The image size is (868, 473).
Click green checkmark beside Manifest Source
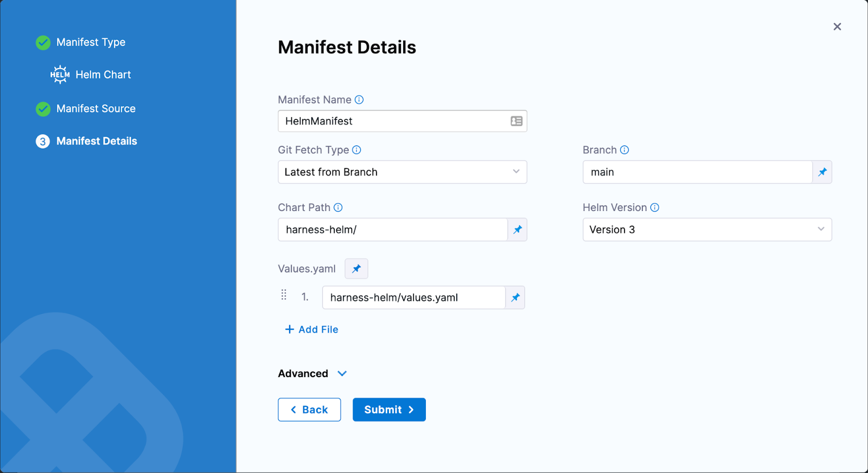(43, 109)
